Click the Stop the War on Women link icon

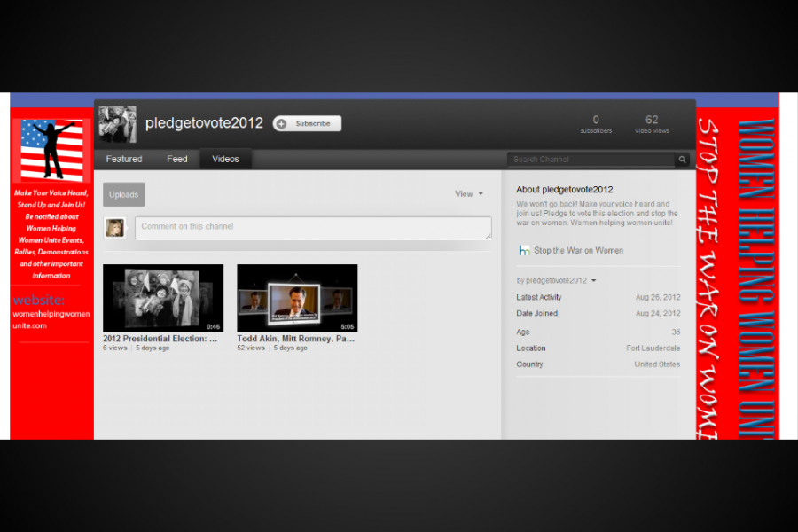(x=524, y=250)
